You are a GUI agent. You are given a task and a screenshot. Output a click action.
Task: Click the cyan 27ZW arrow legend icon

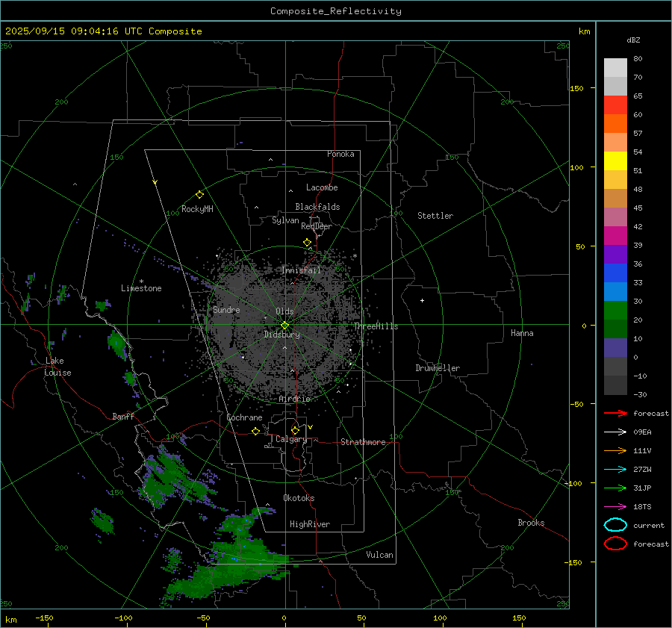click(x=615, y=470)
